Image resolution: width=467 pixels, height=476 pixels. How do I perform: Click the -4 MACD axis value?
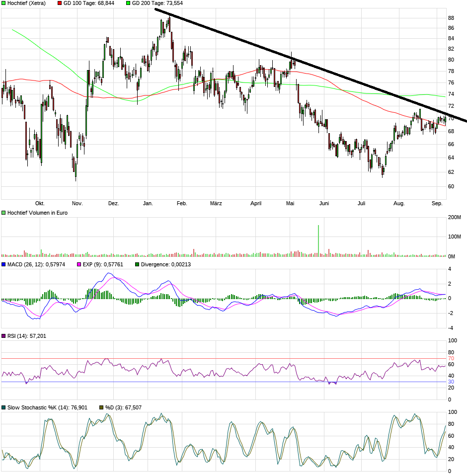(x=450, y=328)
